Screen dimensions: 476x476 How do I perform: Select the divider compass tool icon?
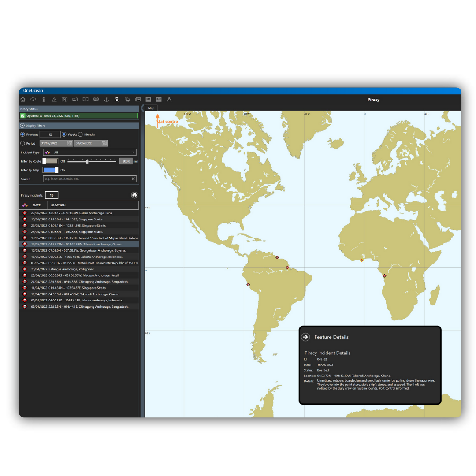pos(169,100)
